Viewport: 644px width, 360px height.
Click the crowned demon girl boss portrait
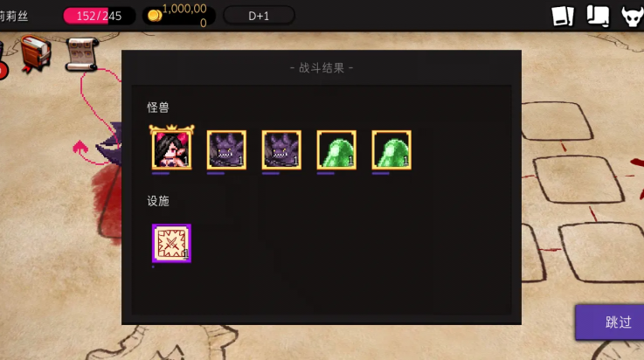pos(171,147)
